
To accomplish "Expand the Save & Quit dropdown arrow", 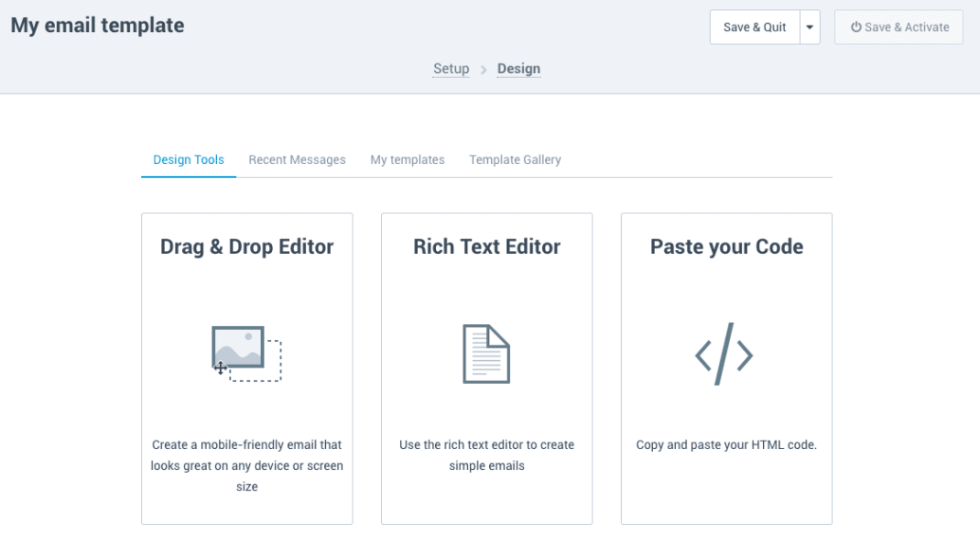I will (810, 27).
